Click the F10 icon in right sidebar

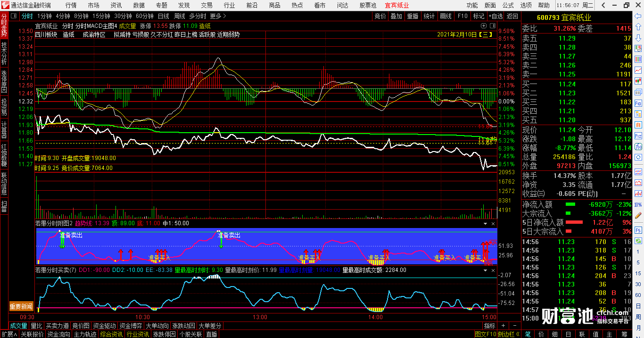(x=638, y=102)
